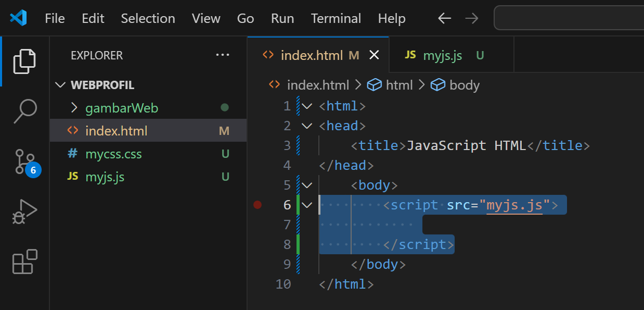This screenshot has width=644, height=310.
Task: Follow the myjs.js link in script src
Action: (514, 205)
